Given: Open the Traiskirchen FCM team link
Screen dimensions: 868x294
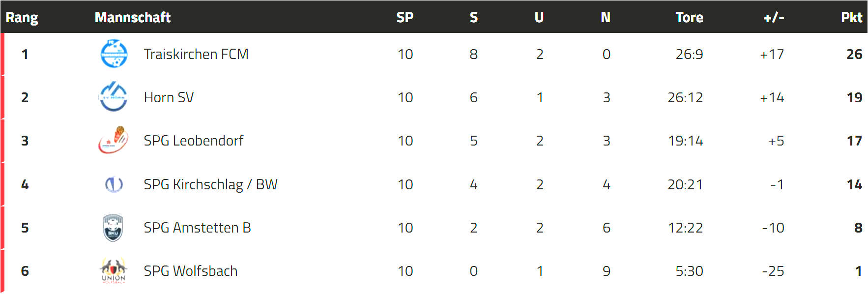Looking at the screenshot, I should [196, 54].
